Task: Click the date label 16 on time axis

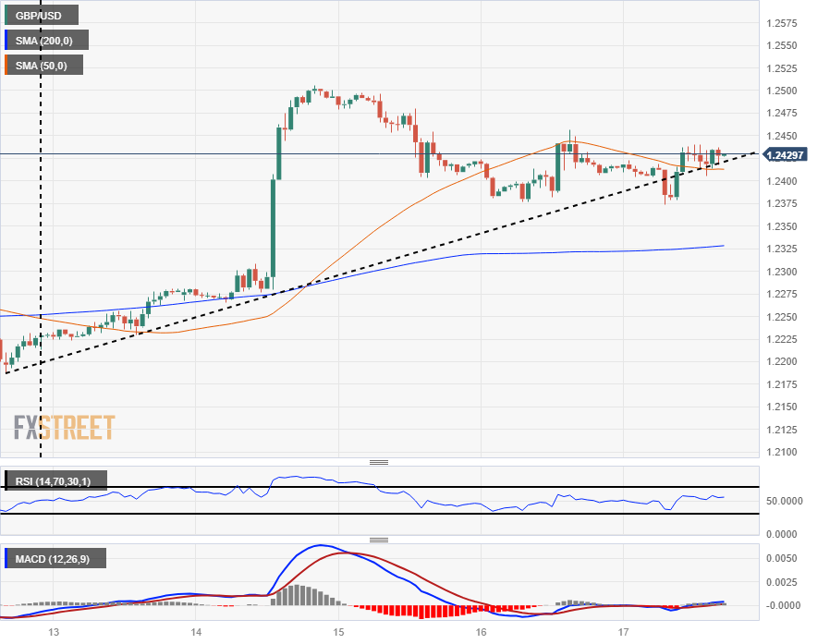Action: pyautogui.click(x=482, y=632)
